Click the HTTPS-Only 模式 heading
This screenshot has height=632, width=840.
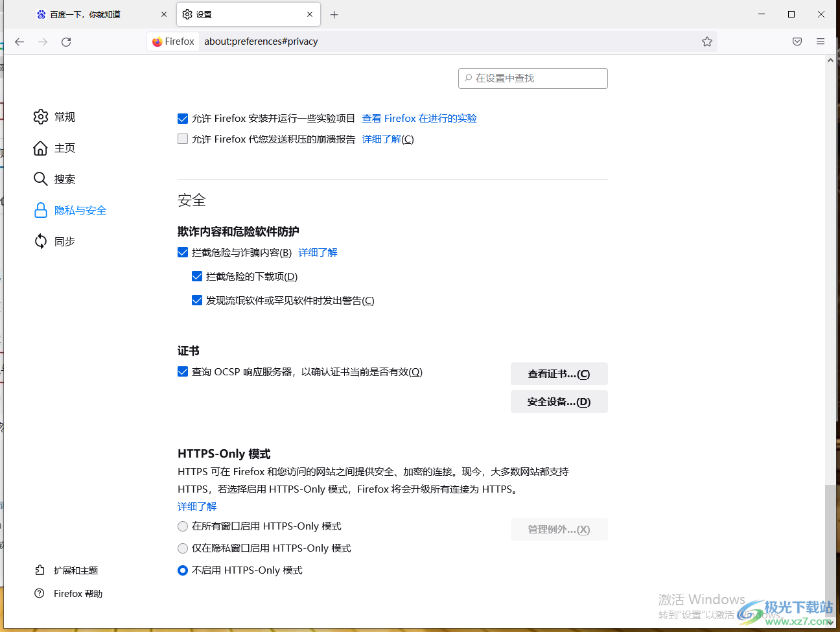tap(224, 454)
